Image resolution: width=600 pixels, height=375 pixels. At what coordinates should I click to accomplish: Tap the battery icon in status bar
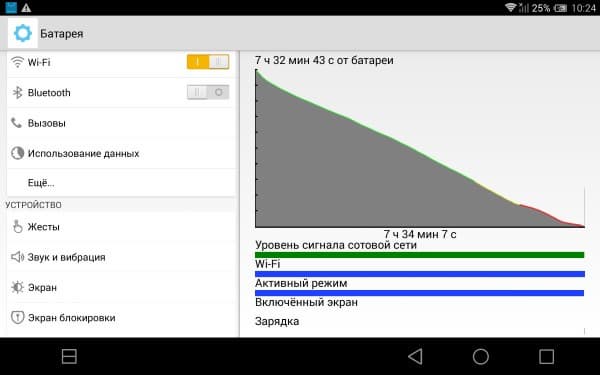pos(560,8)
